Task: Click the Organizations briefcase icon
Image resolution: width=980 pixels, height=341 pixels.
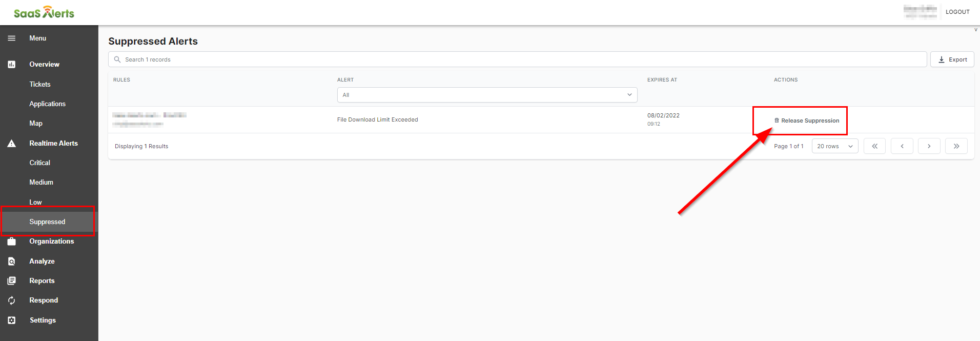Action: [x=11, y=242]
